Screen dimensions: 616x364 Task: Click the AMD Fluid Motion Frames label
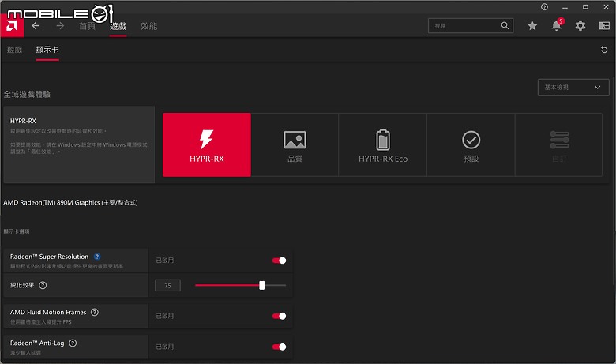[x=48, y=312]
